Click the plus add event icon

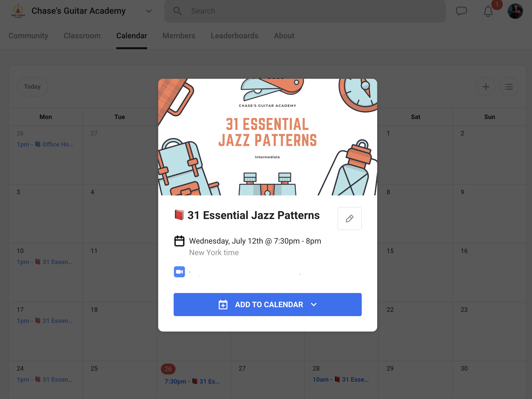486,87
